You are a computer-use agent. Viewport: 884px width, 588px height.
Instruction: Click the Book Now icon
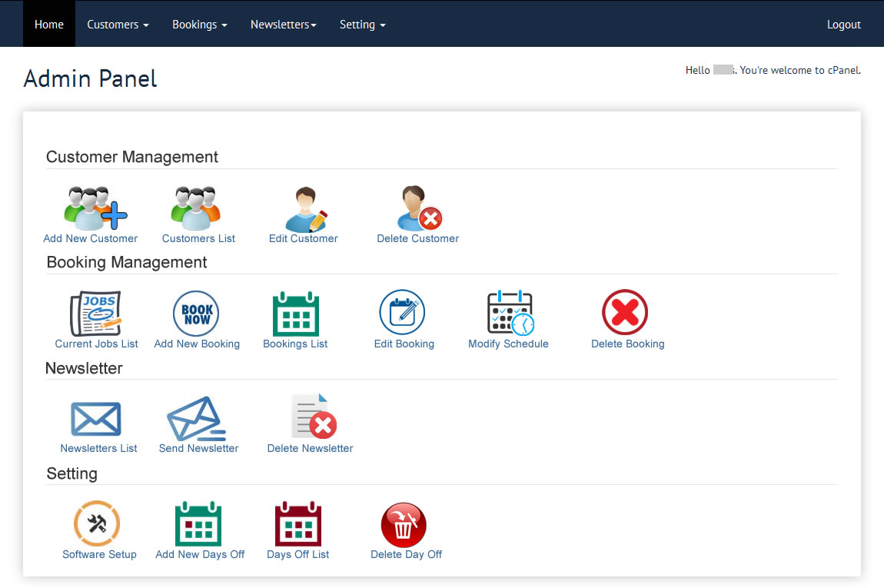[196, 314]
